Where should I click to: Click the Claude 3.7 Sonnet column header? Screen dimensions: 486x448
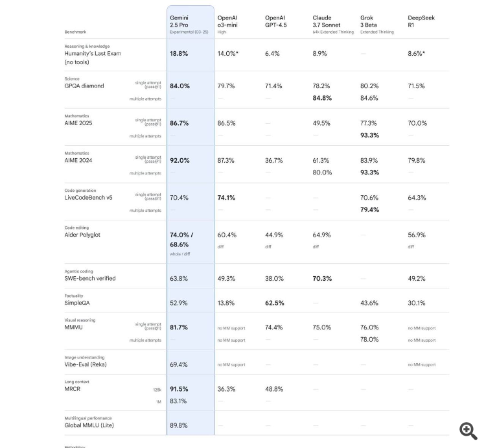(x=322, y=21)
